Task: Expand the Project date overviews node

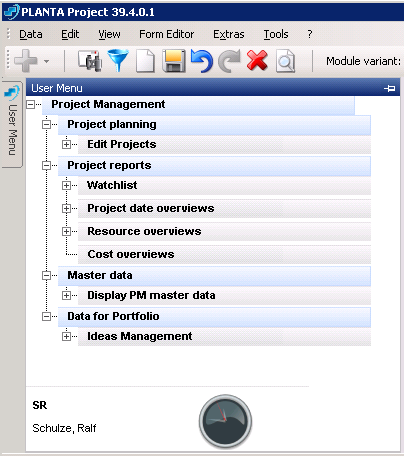Action: tap(66, 209)
